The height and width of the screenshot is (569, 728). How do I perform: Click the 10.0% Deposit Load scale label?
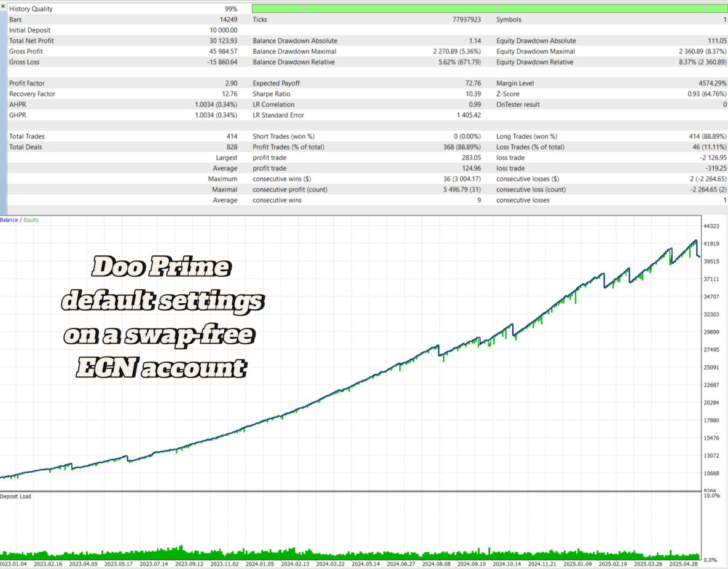click(x=711, y=496)
